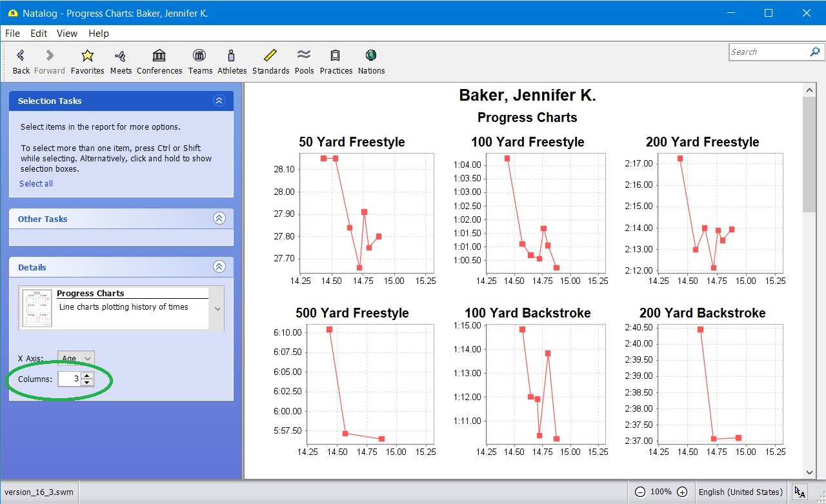Open the Favorites star icon

[x=87, y=56]
